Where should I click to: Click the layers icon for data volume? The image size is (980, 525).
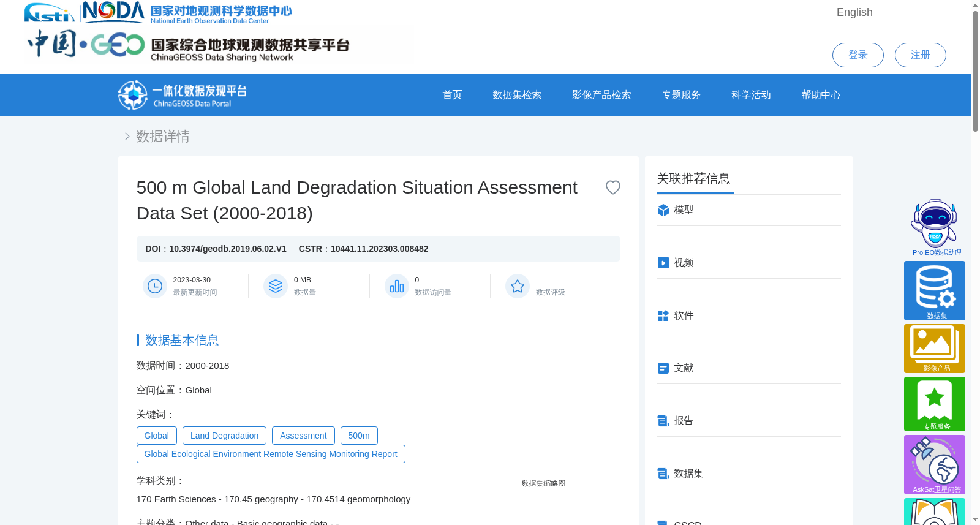(276, 286)
